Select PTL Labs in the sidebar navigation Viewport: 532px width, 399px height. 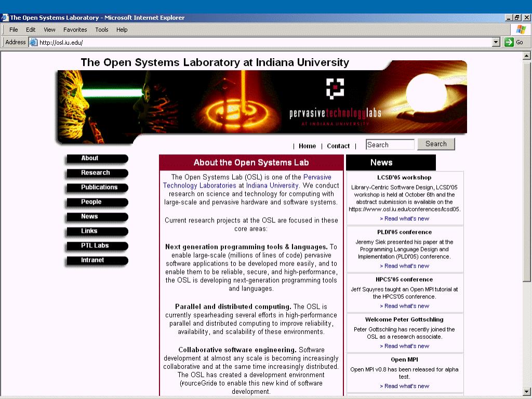pyautogui.click(x=97, y=246)
